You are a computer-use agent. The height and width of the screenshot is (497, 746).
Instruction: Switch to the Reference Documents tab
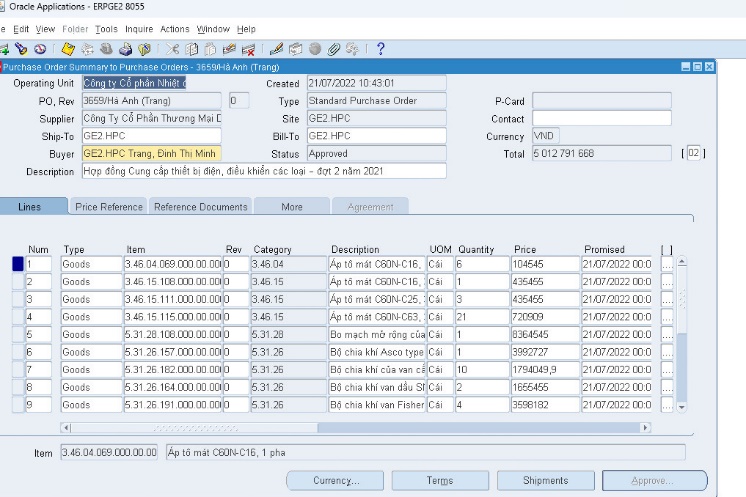coord(200,206)
